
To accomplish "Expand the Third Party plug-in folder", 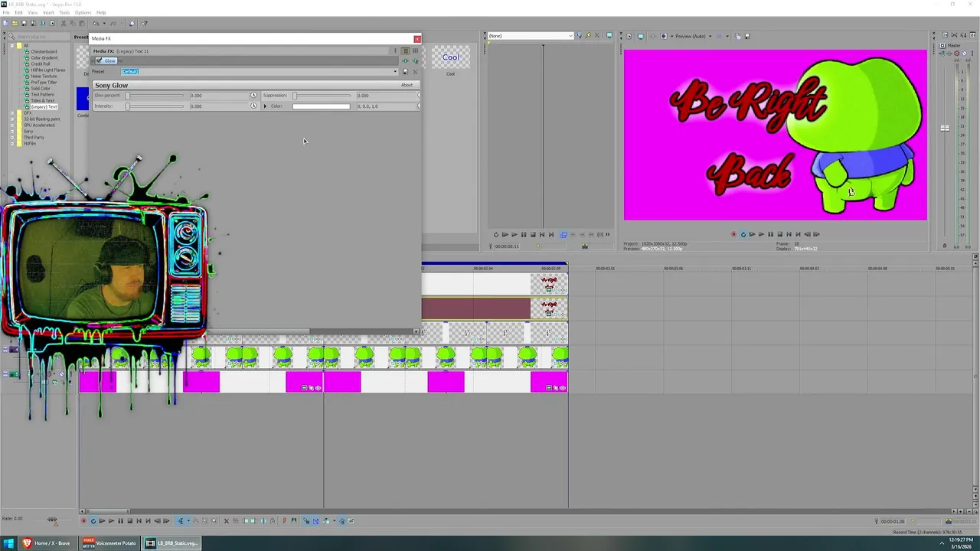I will click(12, 137).
